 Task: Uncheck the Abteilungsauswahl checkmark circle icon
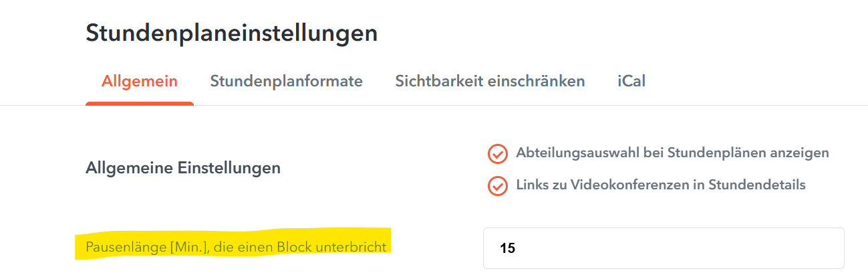(x=497, y=154)
